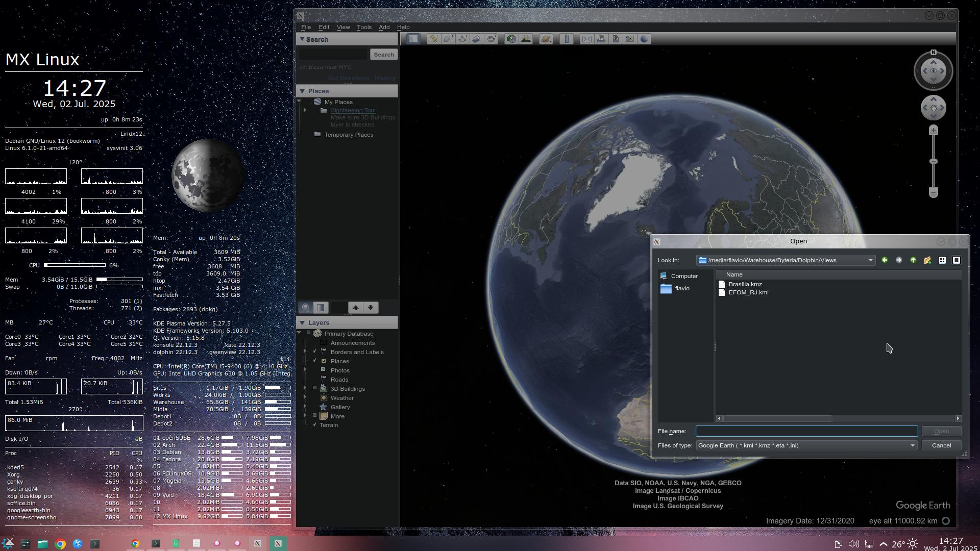
Task: Switch Open dialog to icon grid view
Action: (x=942, y=260)
